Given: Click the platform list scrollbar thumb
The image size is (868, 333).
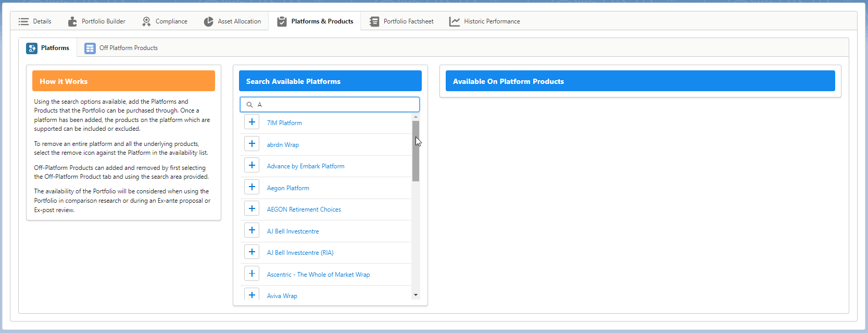Looking at the screenshot, I should tap(416, 151).
